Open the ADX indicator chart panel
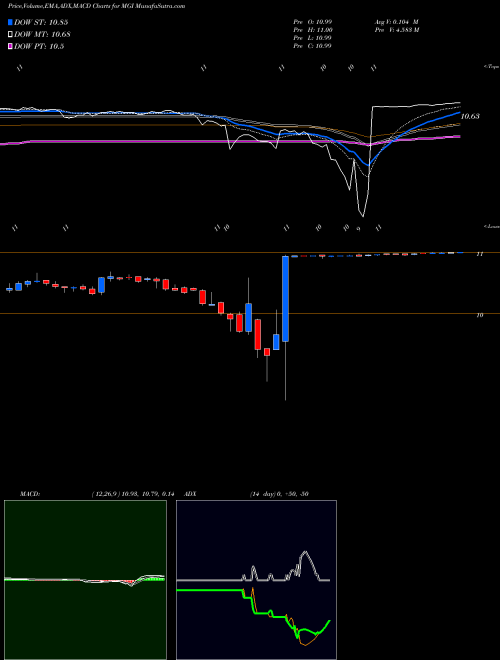 coord(256,580)
